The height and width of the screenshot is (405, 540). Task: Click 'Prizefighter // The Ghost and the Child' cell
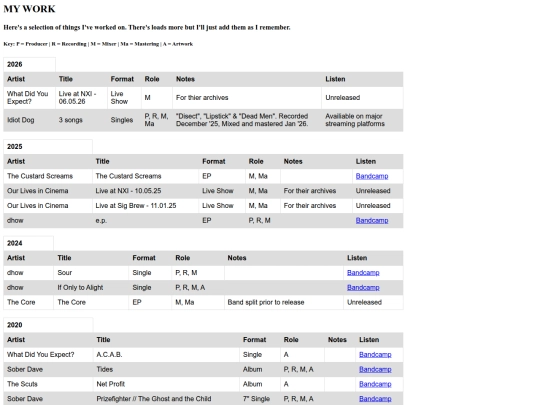point(166,399)
